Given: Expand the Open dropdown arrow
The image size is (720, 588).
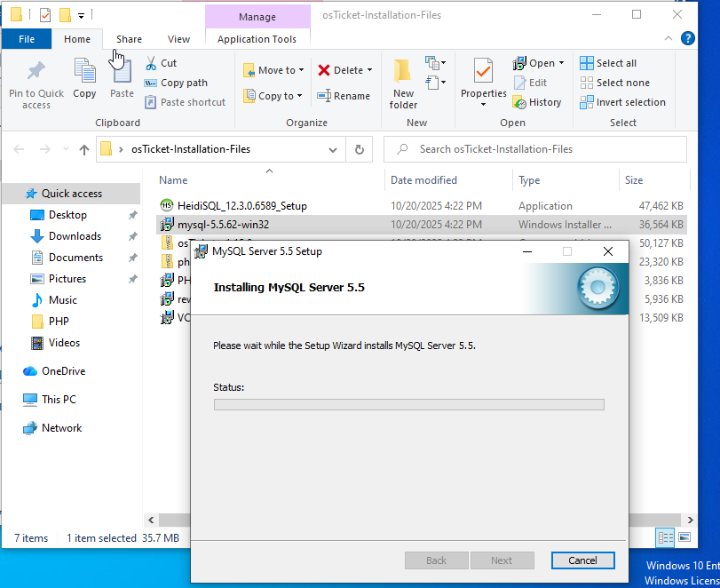Looking at the screenshot, I should [561, 63].
